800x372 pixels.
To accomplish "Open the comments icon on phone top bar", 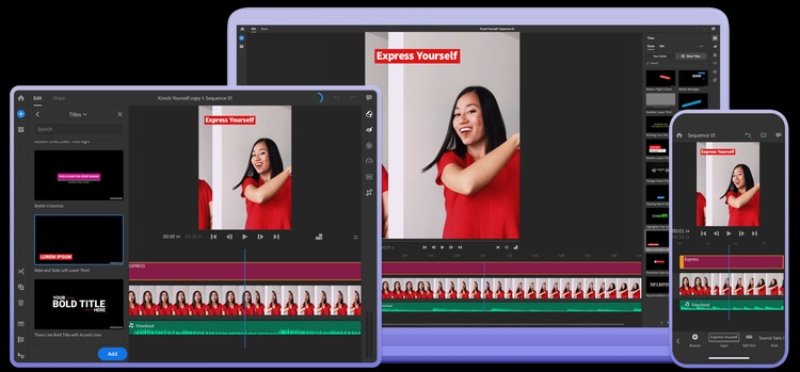I will 778,135.
